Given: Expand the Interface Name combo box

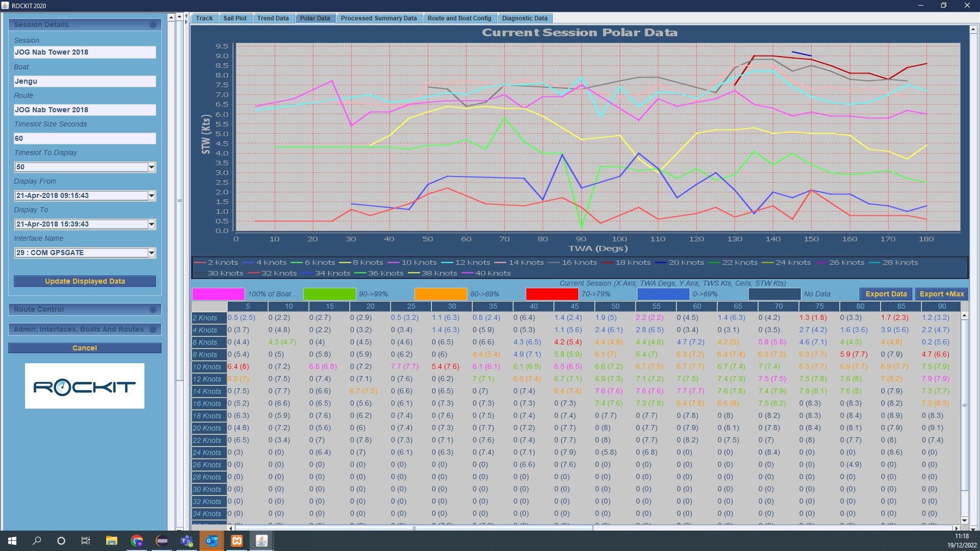Looking at the screenshot, I should (151, 253).
